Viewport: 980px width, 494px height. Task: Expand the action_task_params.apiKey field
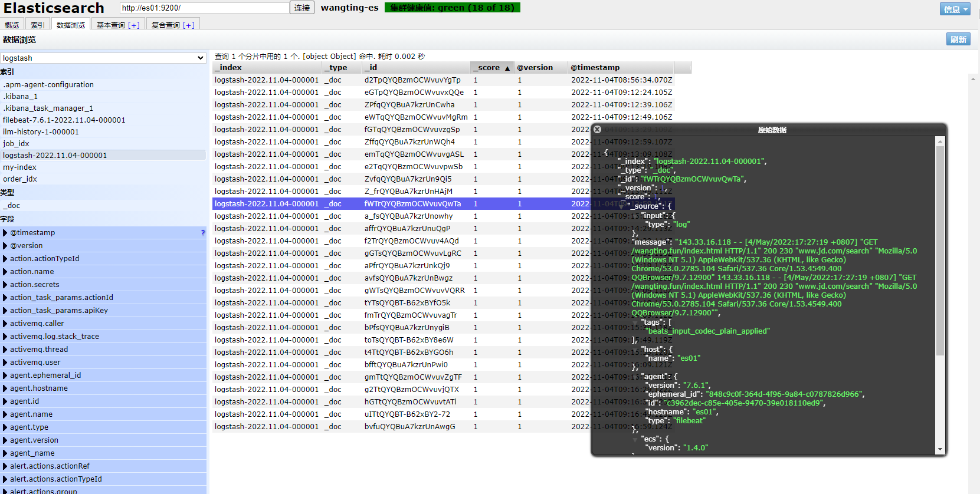(x=5, y=311)
